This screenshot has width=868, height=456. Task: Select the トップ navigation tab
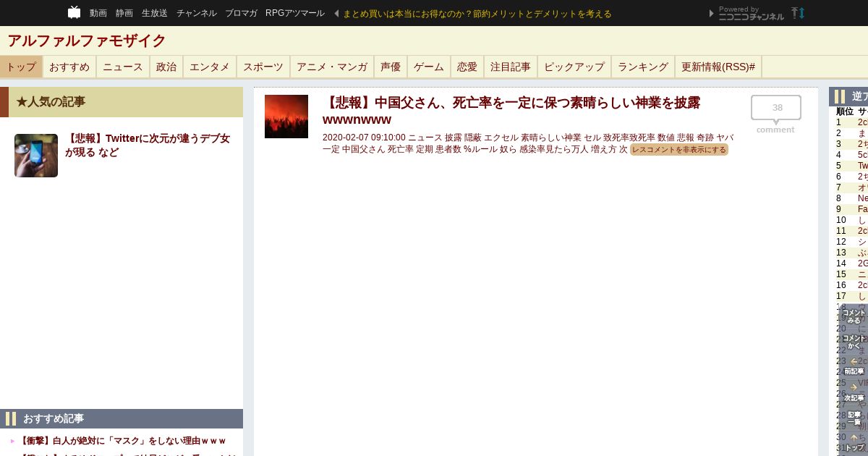21,67
